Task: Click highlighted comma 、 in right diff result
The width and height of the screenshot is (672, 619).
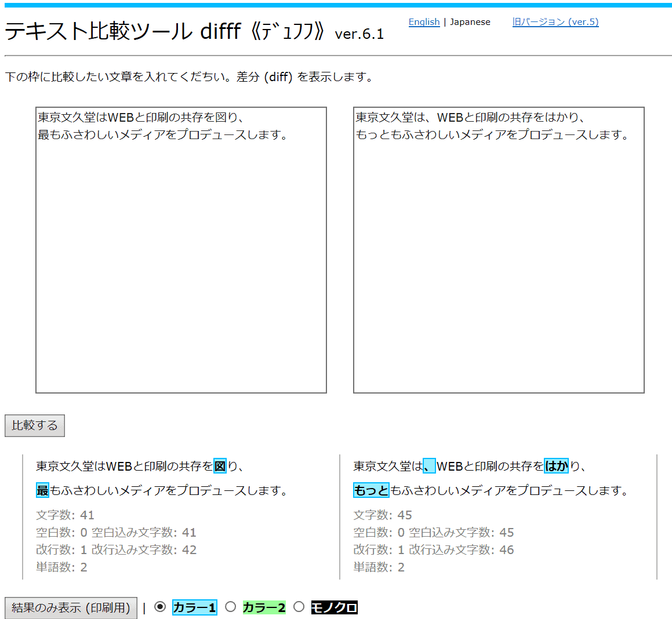Action: (x=429, y=466)
